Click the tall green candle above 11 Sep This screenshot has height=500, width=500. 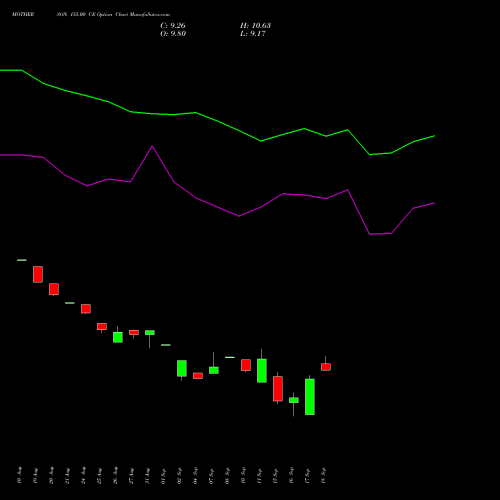262,371
